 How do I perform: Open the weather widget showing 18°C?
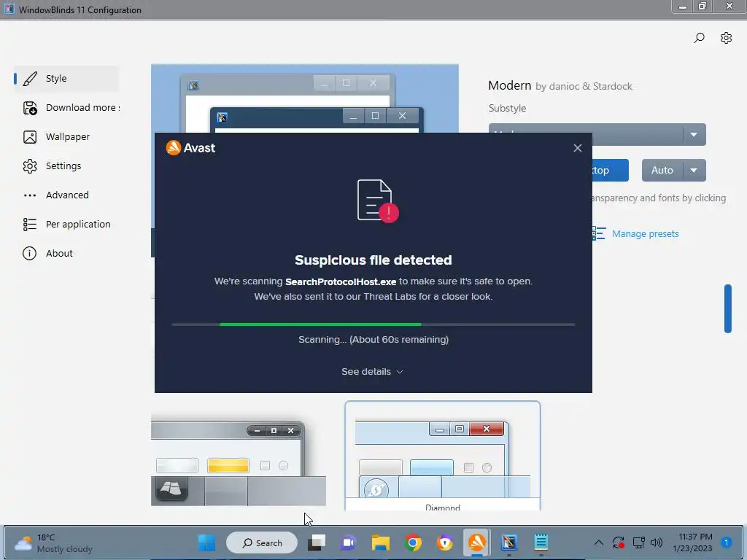(53, 543)
